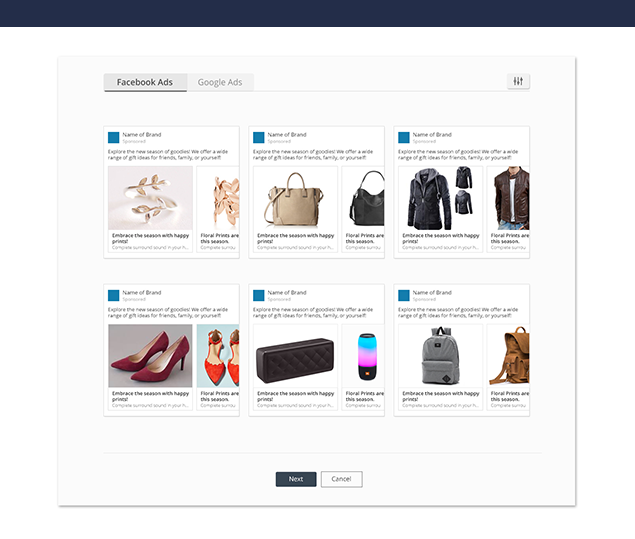
Task: Click the 'Explore the new season' text on speaker ad
Action: point(313,313)
